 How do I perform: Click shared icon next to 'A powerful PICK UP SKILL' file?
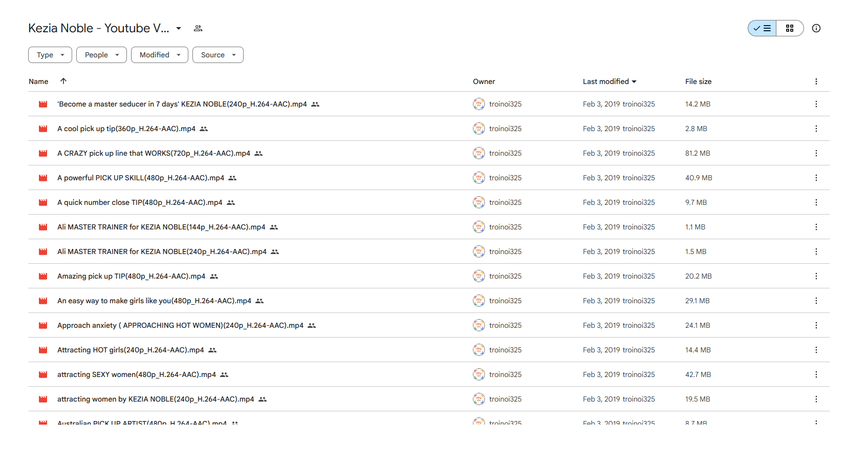[x=232, y=178]
